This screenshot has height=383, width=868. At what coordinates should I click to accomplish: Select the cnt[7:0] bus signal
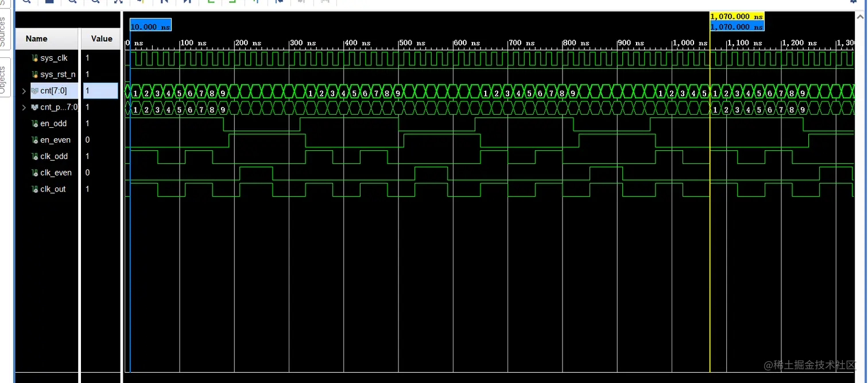click(53, 91)
